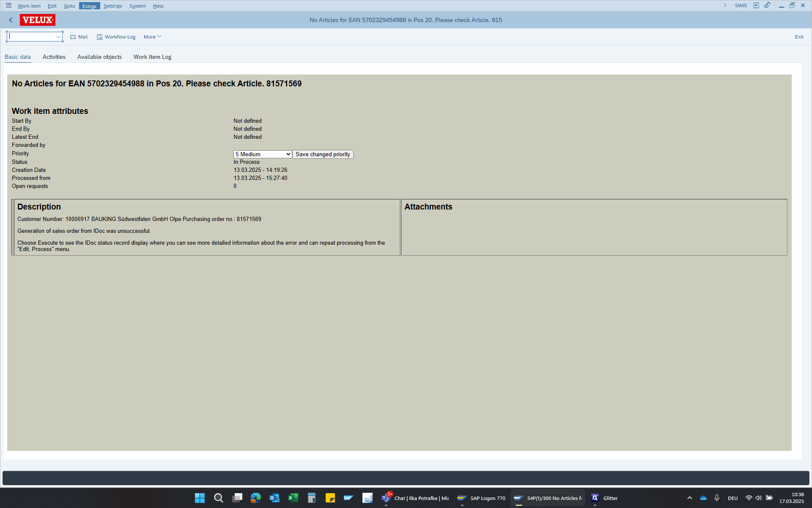Open the SAP hamburger menu icon
This screenshot has height=508, width=812.
click(8, 6)
